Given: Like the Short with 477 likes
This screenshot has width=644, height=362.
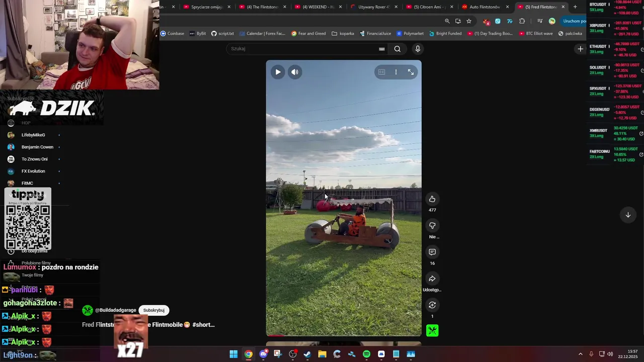Looking at the screenshot, I should (432, 199).
